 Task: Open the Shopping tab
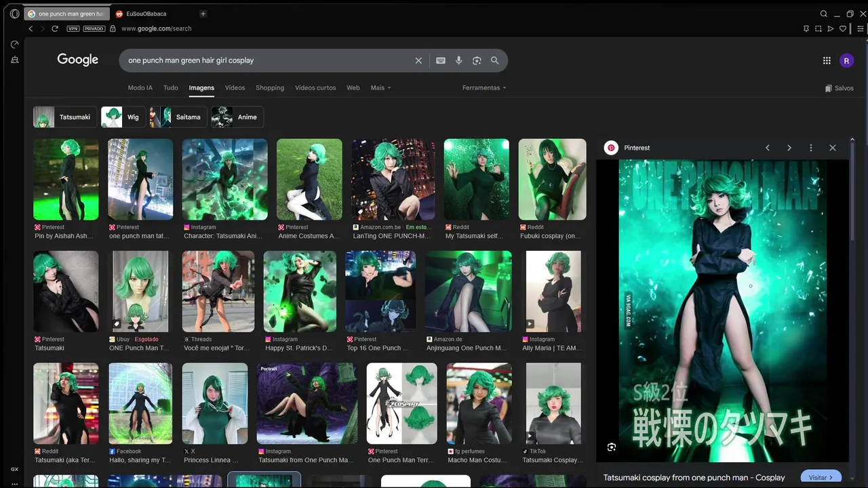coord(270,87)
